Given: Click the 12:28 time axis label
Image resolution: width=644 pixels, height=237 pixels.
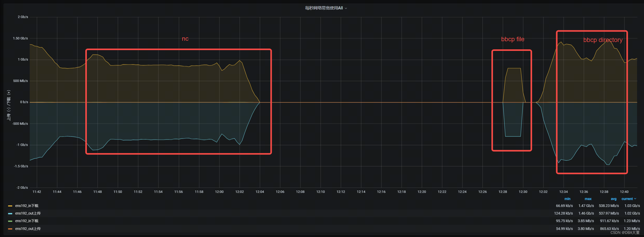Looking at the screenshot, I should [x=503, y=192].
